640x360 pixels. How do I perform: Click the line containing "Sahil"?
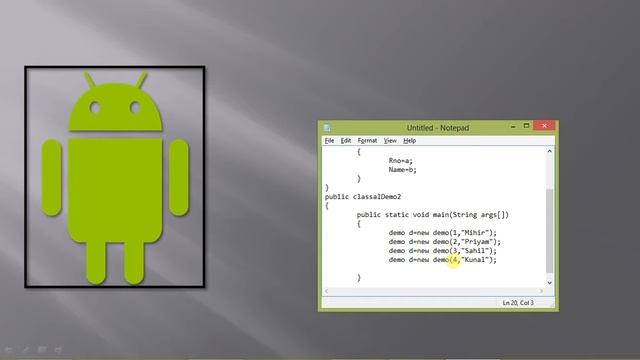442,251
